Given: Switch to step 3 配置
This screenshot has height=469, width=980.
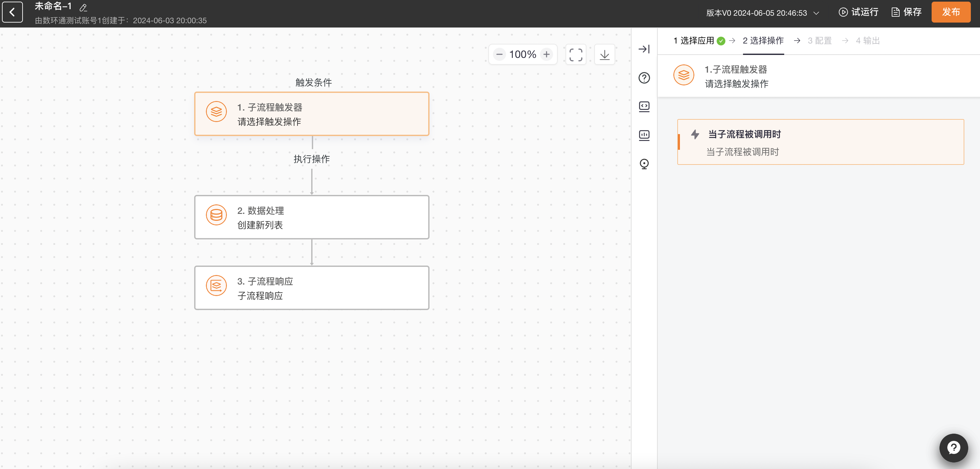Looking at the screenshot, I should coord(820,41).
